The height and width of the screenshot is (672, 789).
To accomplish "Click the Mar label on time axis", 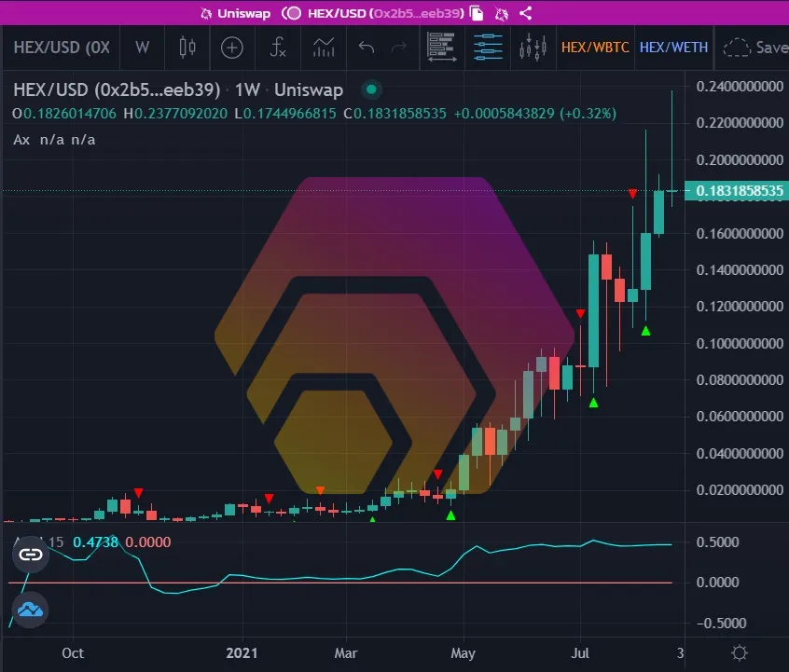I will (x=346, y=652).
